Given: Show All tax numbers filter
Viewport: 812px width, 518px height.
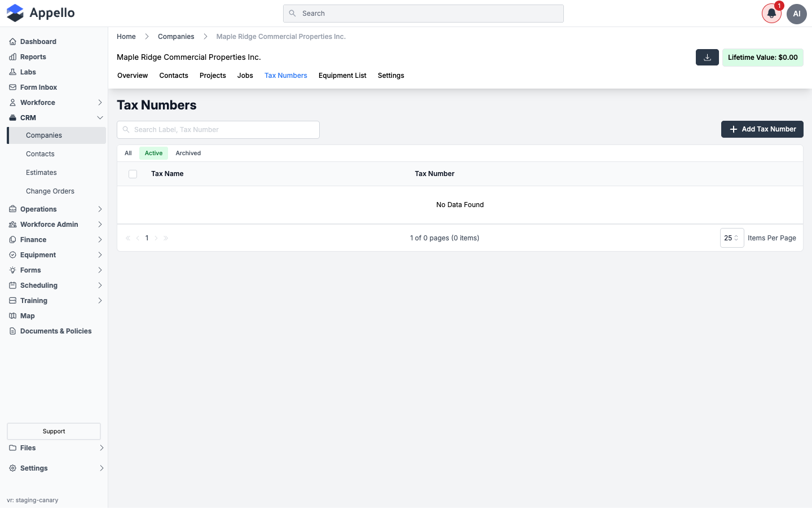Looking at the screenshot, I should click(x=128, y=153).
